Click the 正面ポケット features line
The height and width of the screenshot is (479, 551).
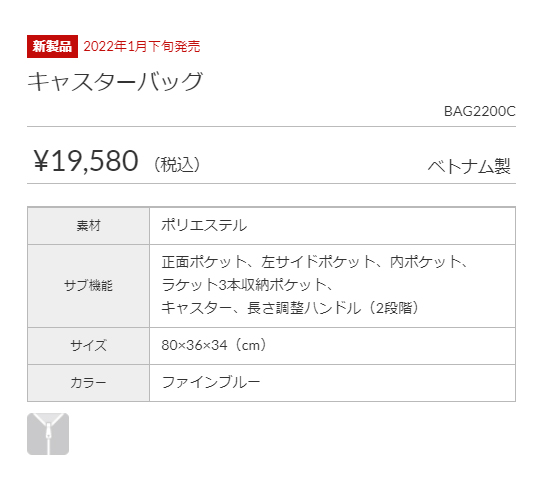click(x=315, y=262)
